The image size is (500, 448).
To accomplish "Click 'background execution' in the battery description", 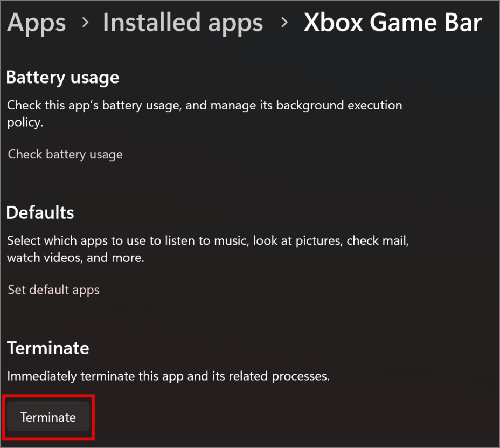I will pyautogui.click(x=339, y=105).
